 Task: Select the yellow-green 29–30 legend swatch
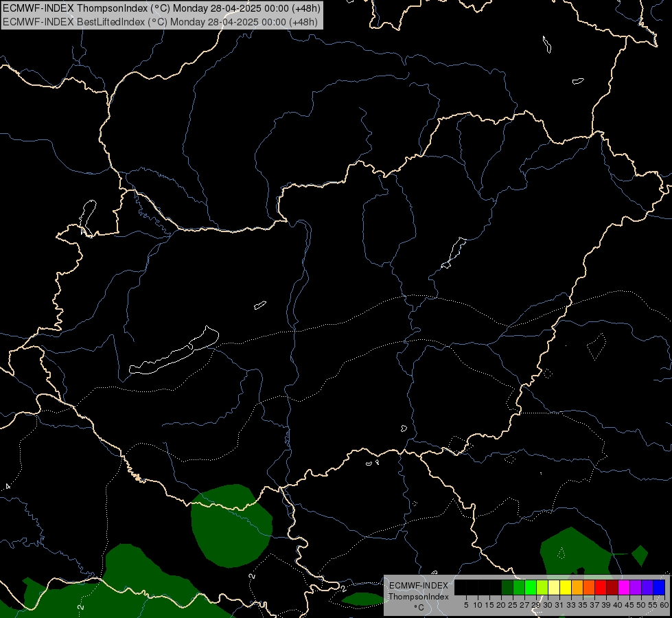tap(542, 587)
